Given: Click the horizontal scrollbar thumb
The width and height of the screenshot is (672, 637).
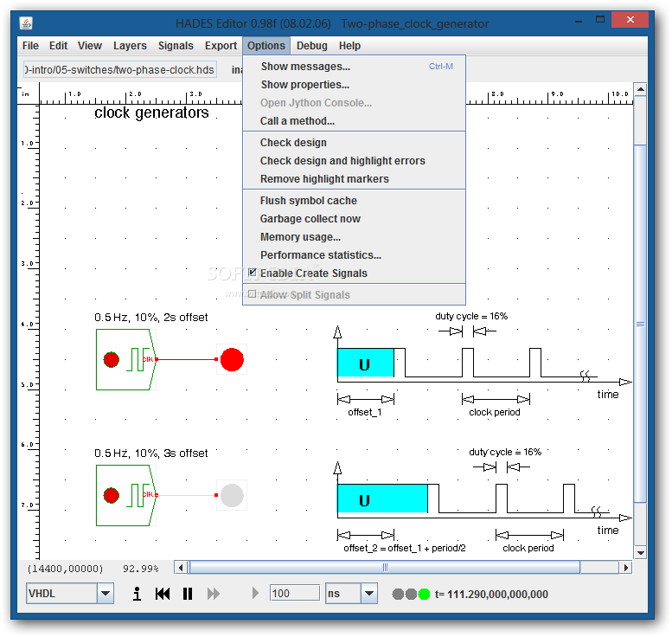Looking at the screenshot, I should click(x=384, y=568).
